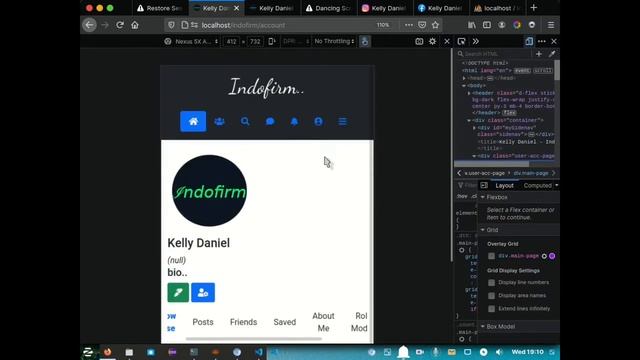Switch to the Computed tab
The image size is (640, 360).
pos(537,185)
